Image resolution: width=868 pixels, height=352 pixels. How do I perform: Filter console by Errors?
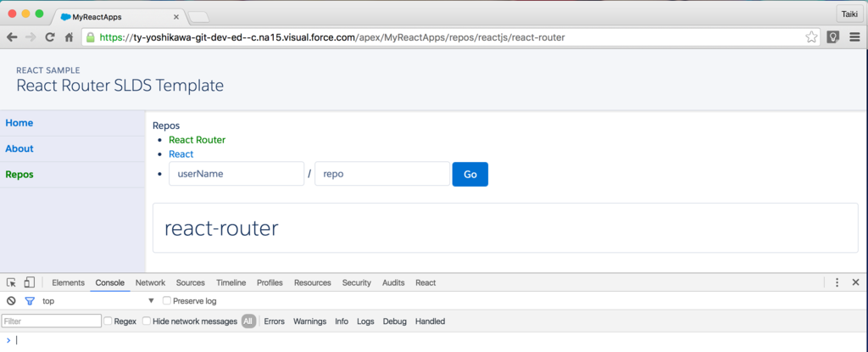(x=274, y=321)
